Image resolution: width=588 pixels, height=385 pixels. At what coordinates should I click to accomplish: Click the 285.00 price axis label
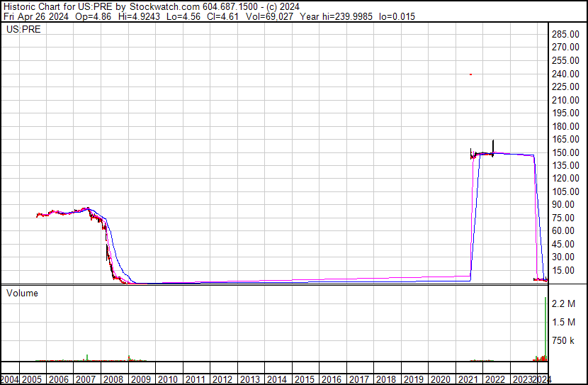[x=568, y=35]
